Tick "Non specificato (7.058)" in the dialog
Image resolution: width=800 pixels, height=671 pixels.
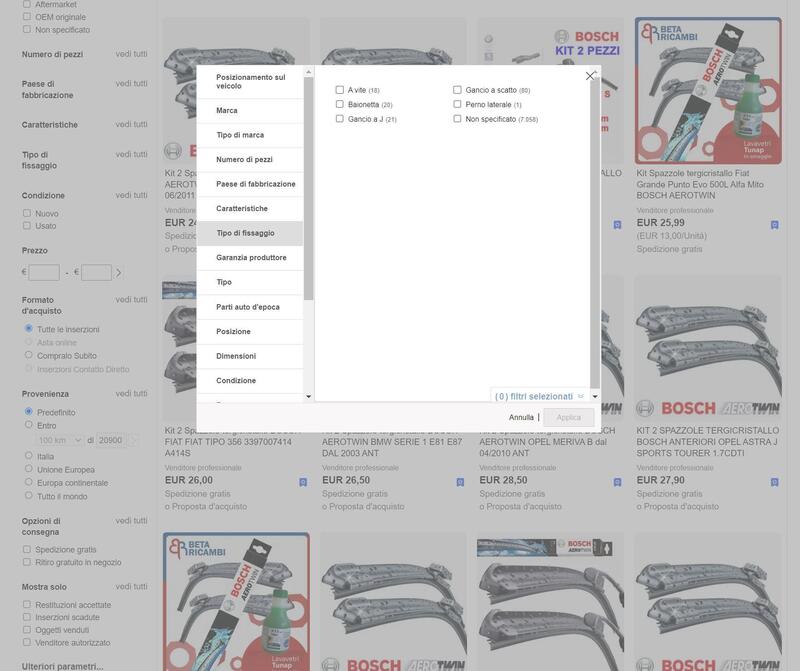coord(457,119)
